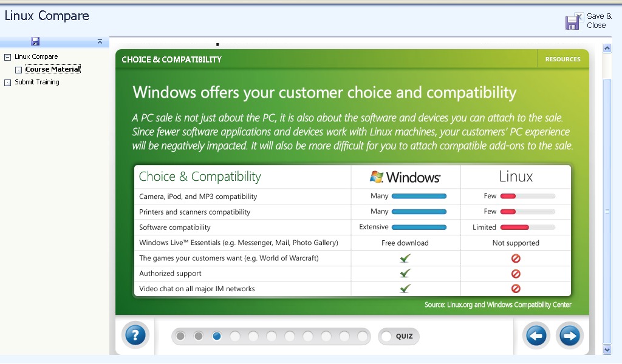
Task: Select the eighth slide progress dot
Action: (x=308, y=336)
